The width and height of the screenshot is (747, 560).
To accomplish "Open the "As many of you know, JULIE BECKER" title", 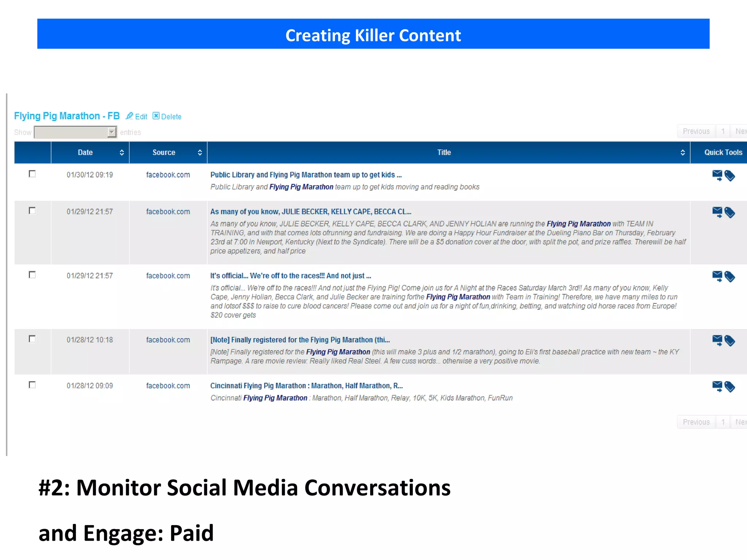I will pos(311,211).
